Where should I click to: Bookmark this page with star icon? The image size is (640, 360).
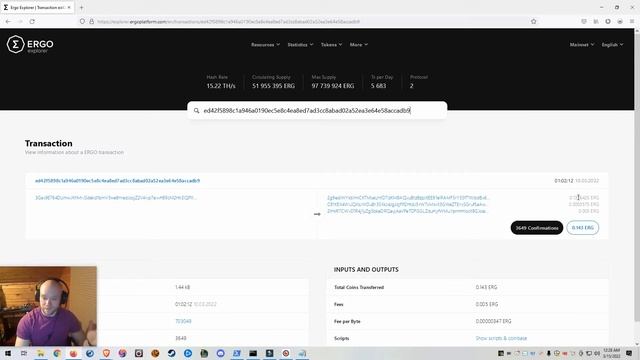[533, 21]
